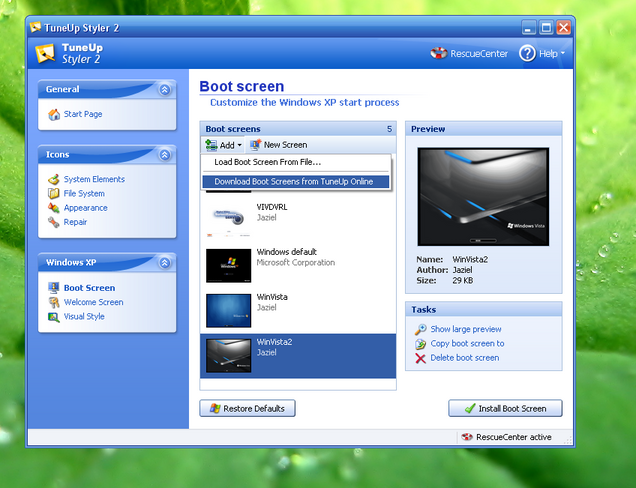The image size is (636, 488).
Task: Choose Load Boot Screen From File
Action: (x=296, y=162)
